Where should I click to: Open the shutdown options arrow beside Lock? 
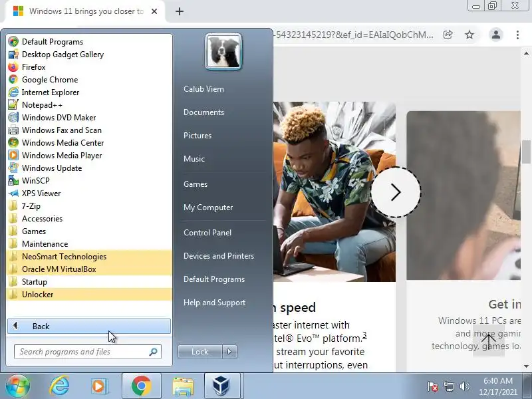click(229, 352)
